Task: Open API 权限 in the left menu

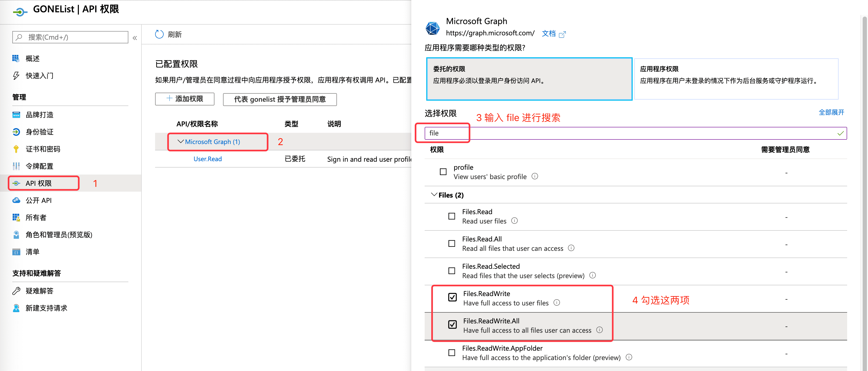Action: pyautogui.click(x=39, y=183)
